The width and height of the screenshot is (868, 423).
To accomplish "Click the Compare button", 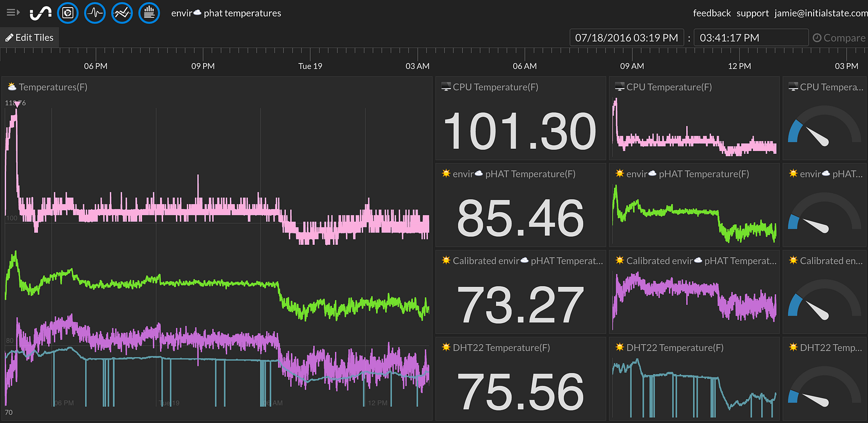I will click(x=839, y=38).
